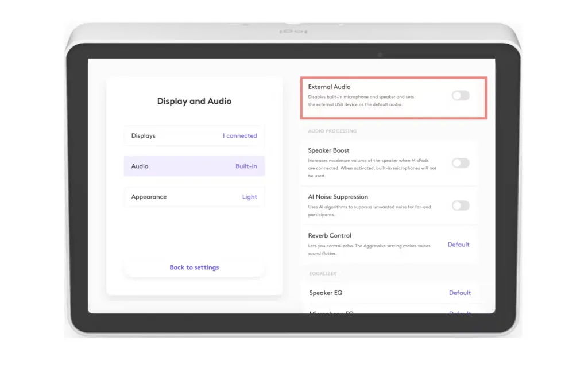
Task: Click the Back to settings button
Action: pyautogui.click(x=194, y=267)
